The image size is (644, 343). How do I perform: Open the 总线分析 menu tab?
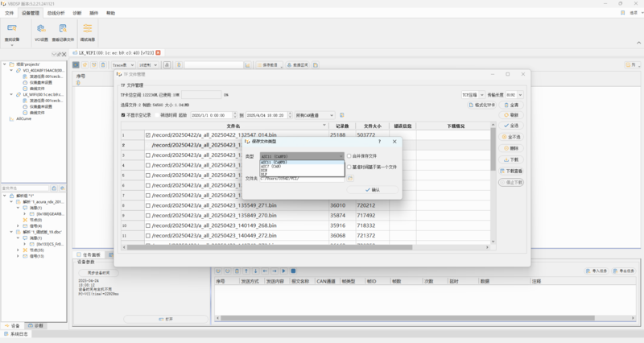pos(56,14)
